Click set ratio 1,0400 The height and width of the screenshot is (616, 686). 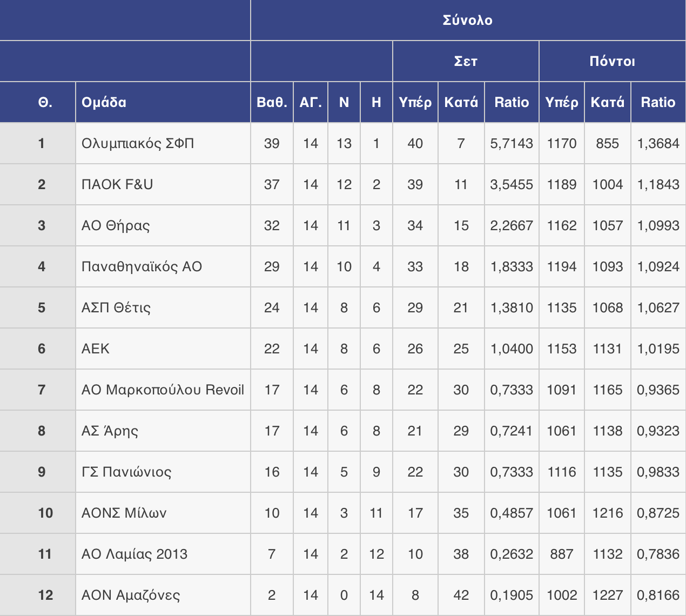[x=512, y=349]
